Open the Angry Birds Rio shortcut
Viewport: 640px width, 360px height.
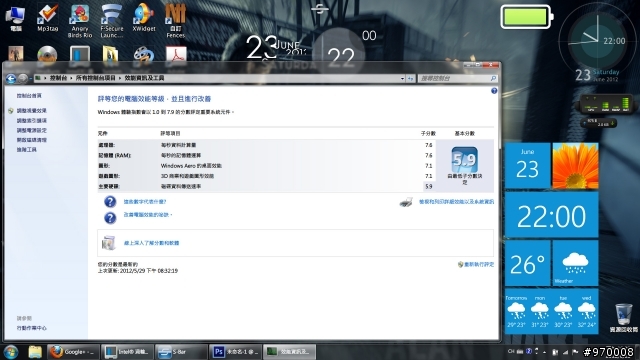coord(80,21)
